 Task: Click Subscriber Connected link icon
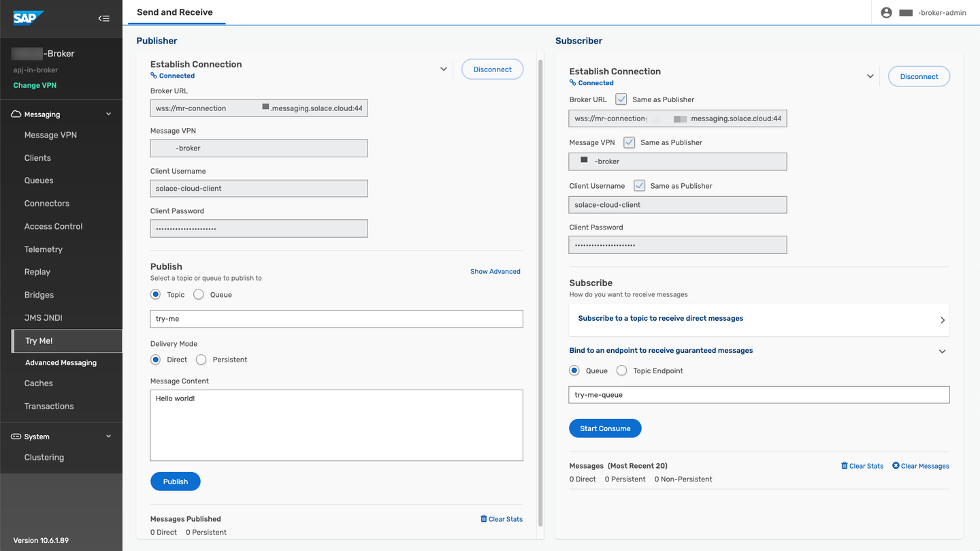coord(573,83)
